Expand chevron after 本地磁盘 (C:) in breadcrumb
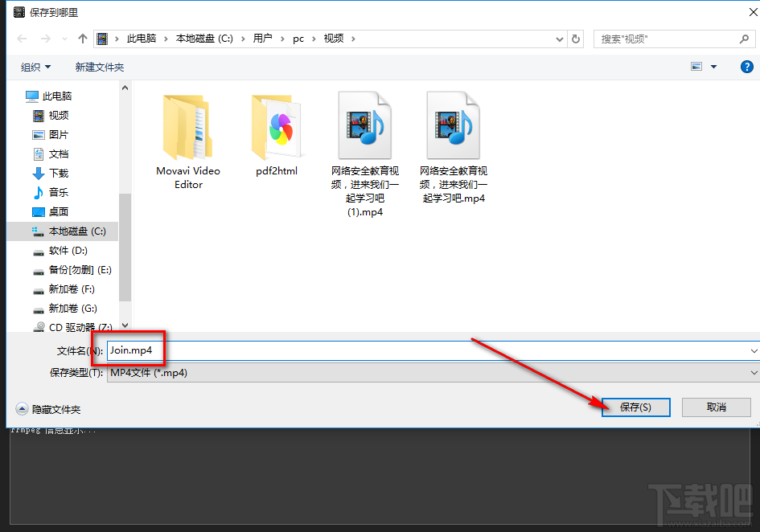Image resolution: width=760 pixels, height=532 pixels. pyautogui.click(x=244, y=39)
